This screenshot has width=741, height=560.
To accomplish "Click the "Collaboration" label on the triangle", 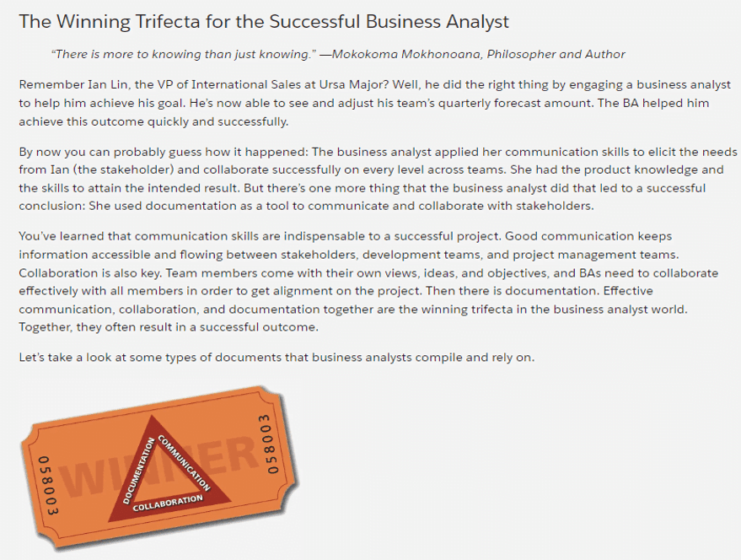I will coord(168,503).
